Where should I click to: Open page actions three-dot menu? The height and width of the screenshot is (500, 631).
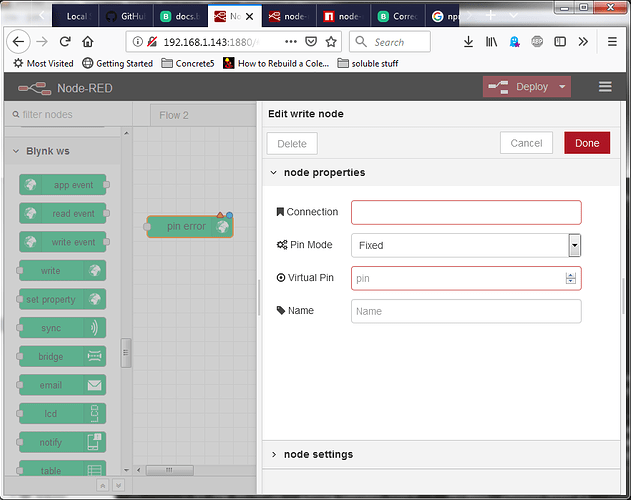pyautogui.click(x=291, y=41)
